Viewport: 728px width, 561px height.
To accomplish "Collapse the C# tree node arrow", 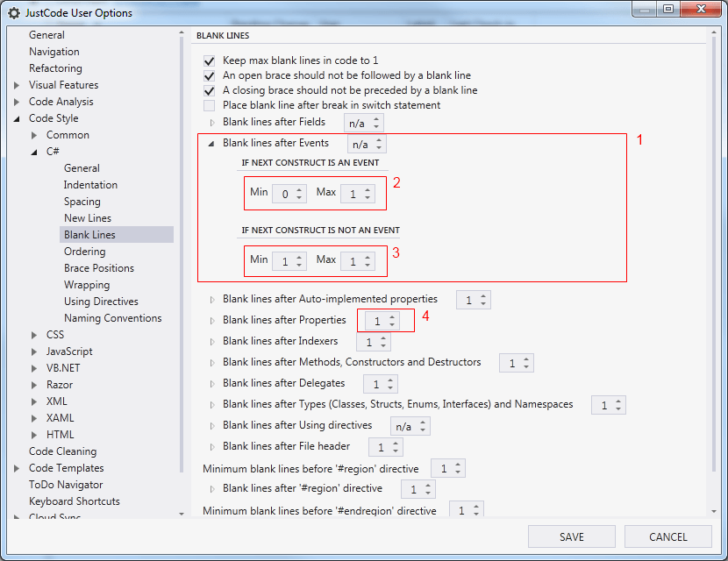I will 34,153.
